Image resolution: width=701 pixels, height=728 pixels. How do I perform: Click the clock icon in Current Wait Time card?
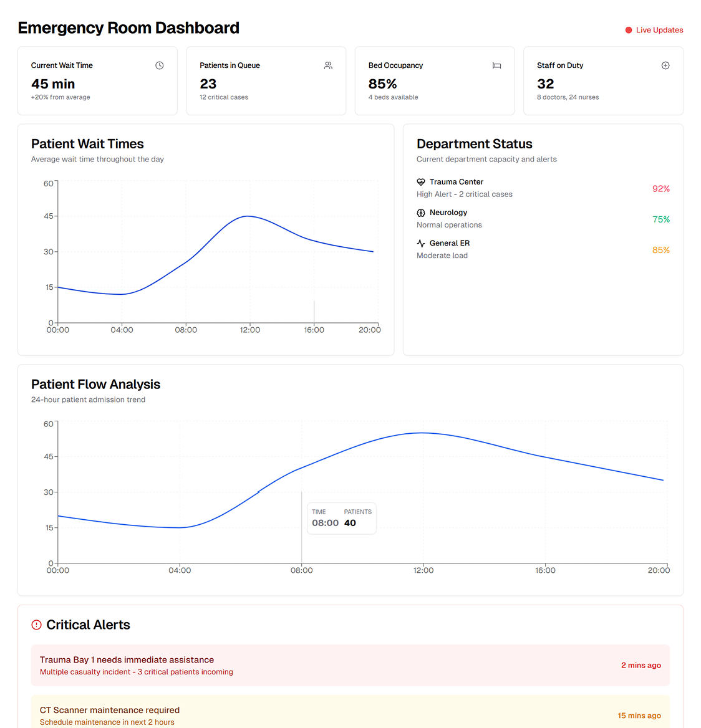[x=160, y=65]
